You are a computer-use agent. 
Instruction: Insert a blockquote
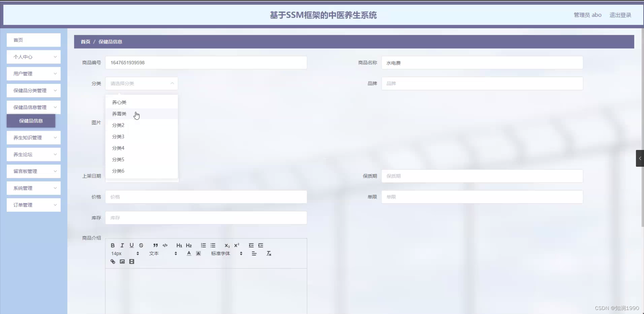[155, 245]
